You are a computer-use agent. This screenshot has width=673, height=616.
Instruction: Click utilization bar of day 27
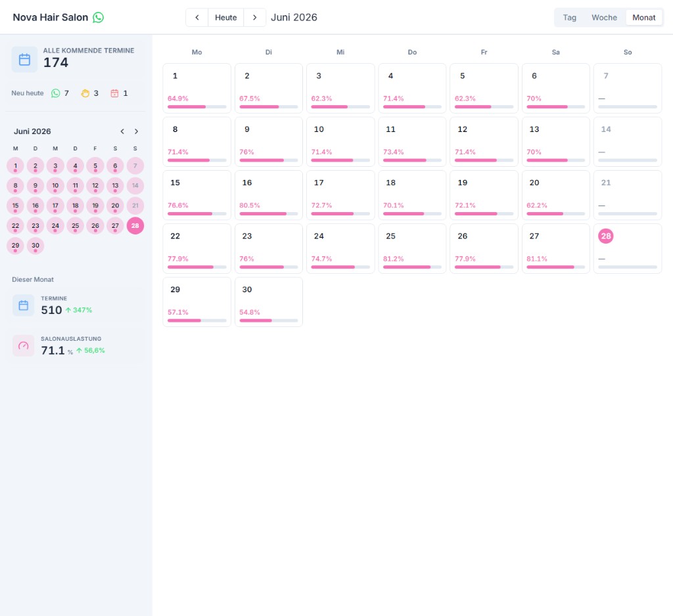(555, 267)
